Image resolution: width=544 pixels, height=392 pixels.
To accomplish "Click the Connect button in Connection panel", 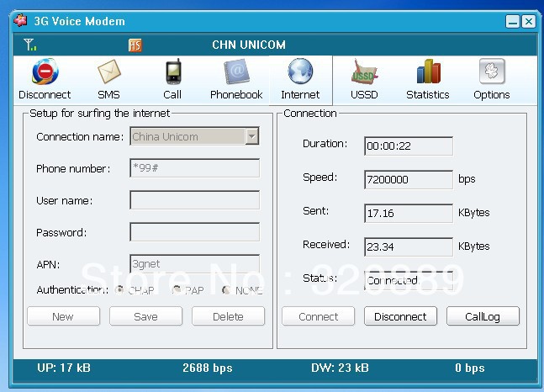I will [x=318, y=316].
